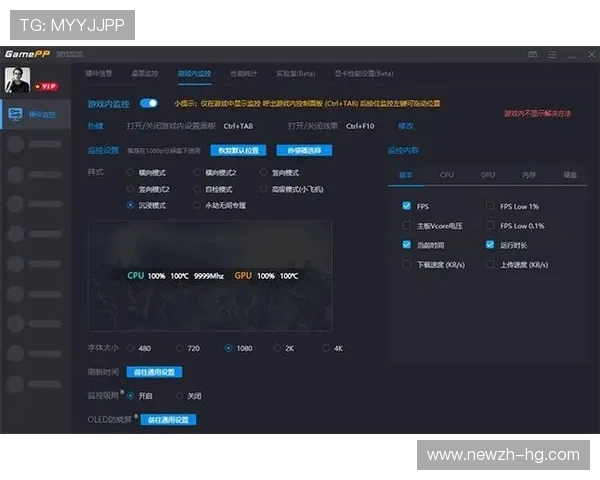
Task: Check the 下载速度 (KB/s) checkbox
Action: (407, 264)
